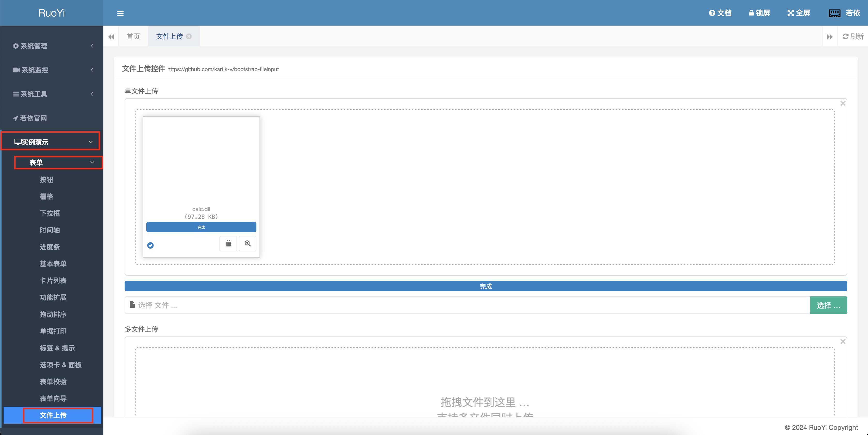This screenshot has height=435, width=868.
Task: Clear multi-file preview with X icon
Action: tap(843, 341)
